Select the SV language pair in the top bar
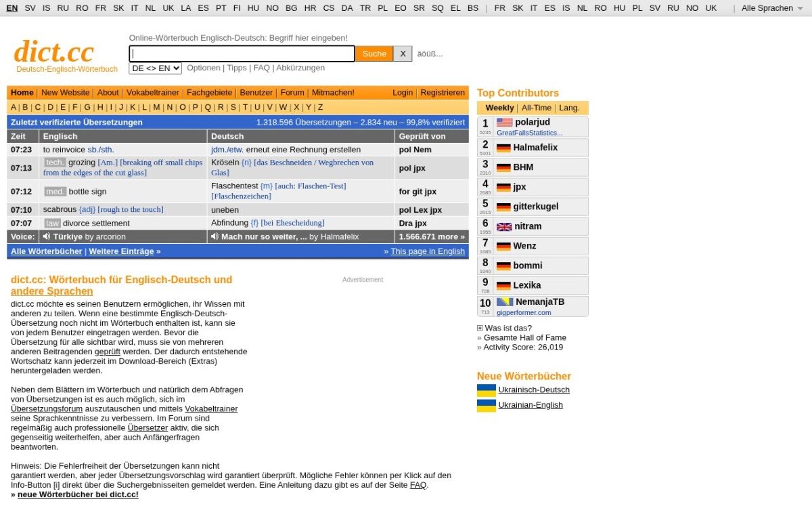 point(30,8)
